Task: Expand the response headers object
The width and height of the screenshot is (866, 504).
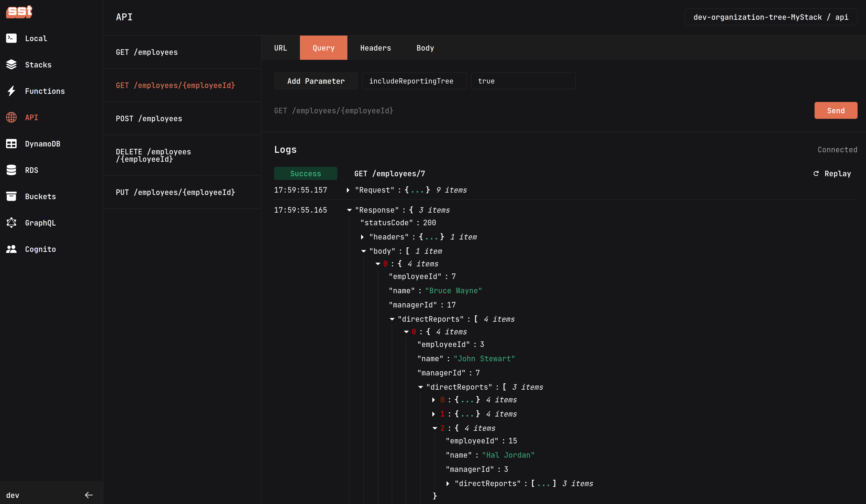Action: pyautogui.click(x=362, y=237)
